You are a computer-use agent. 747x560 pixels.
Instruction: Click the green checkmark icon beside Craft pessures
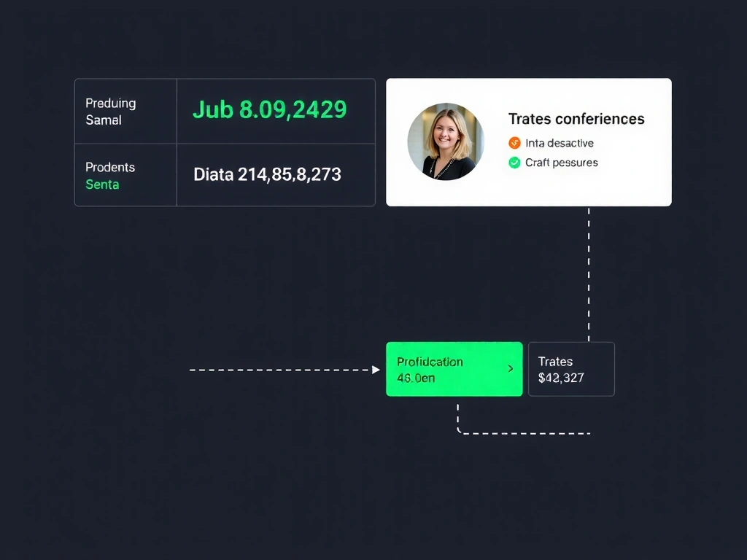point(514,163)
